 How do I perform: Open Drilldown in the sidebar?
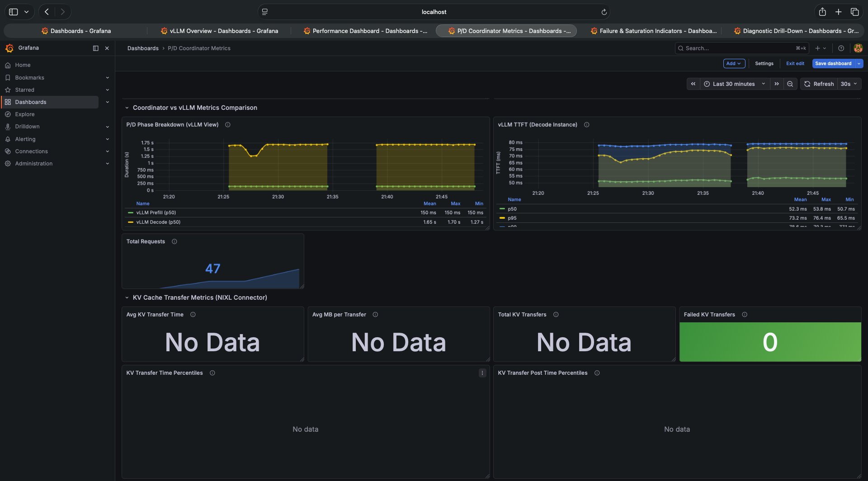[x=27, y=127]
